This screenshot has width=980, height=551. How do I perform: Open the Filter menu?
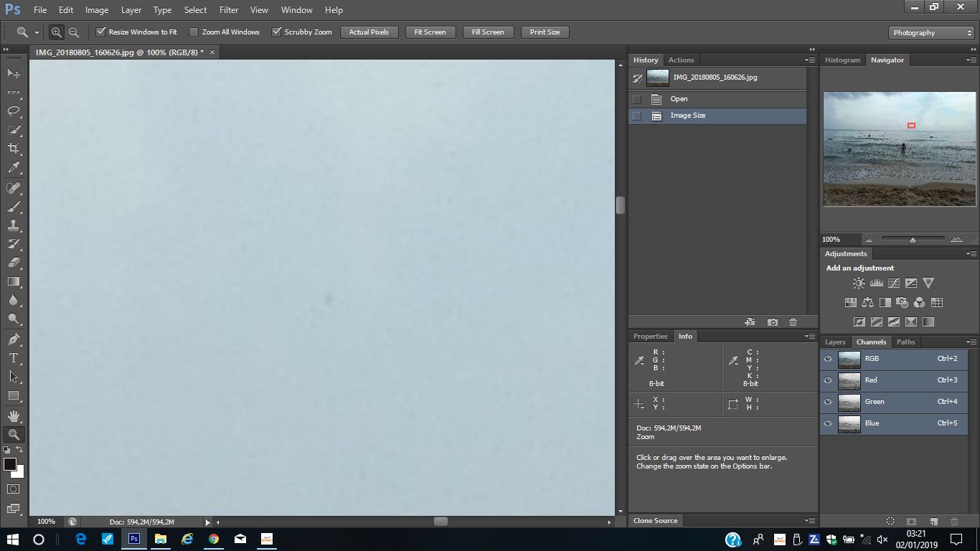(229, 10)
